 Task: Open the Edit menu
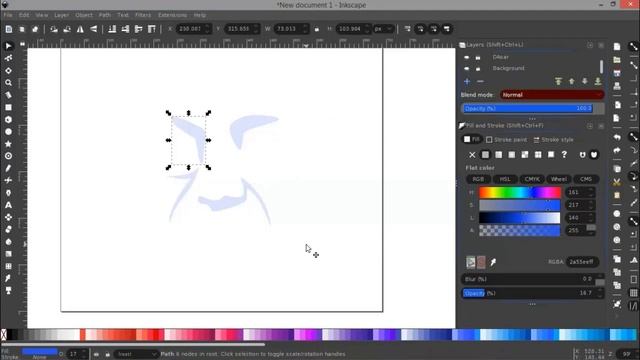click(x=24, y=15)
